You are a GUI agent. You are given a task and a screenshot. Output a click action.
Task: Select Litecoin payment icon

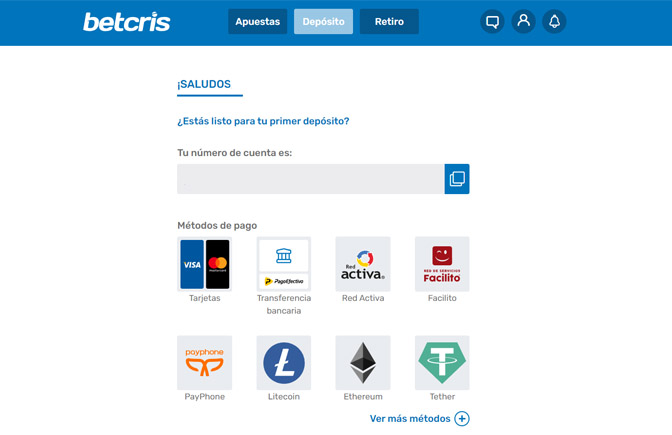pyautogui.click(x=284, y=363)
